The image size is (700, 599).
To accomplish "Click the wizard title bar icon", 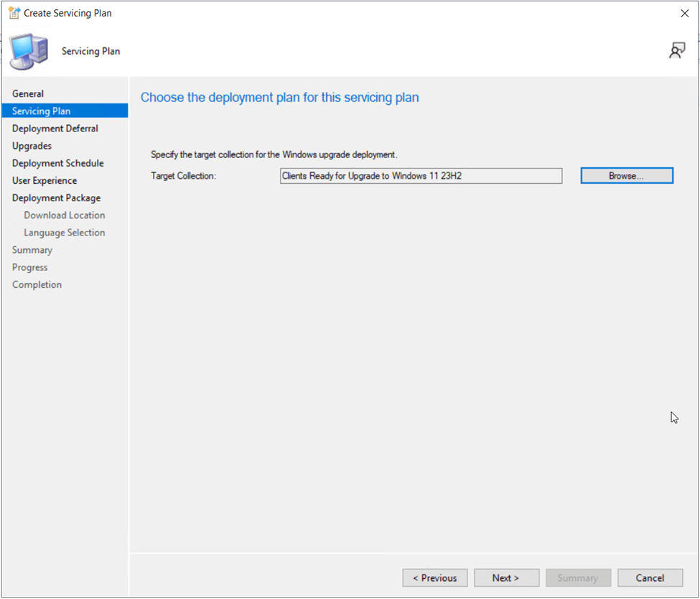I will point(14,13).
